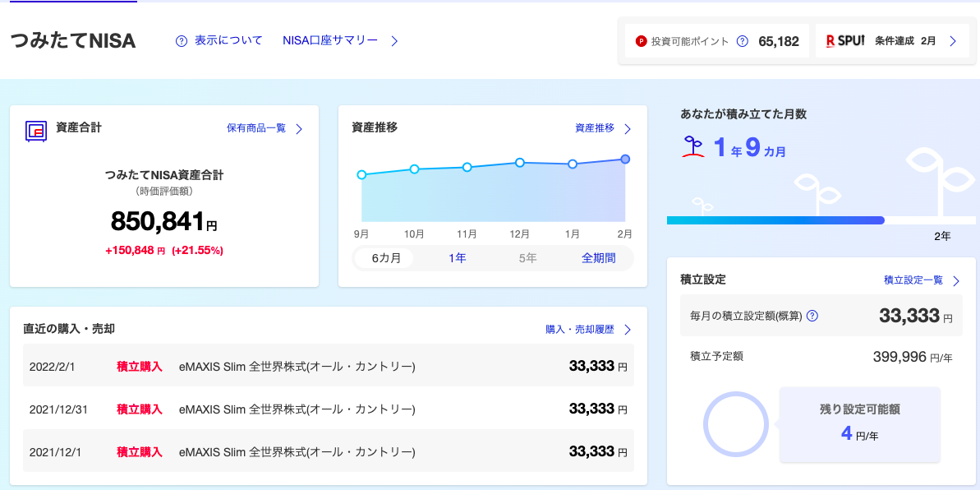Click the 条件達成 2月 text
Viewport: 980px width, 490px height.
(905, 41)
